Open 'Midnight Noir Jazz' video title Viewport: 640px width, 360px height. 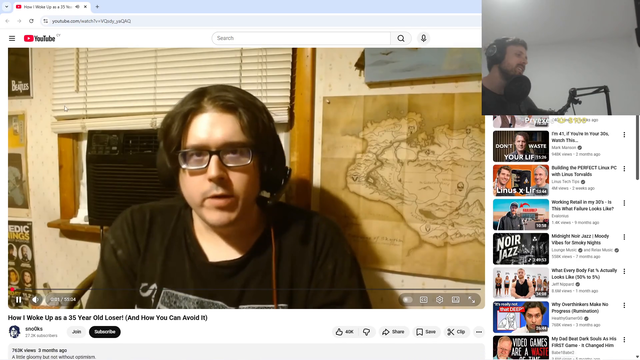coord(580,239)
